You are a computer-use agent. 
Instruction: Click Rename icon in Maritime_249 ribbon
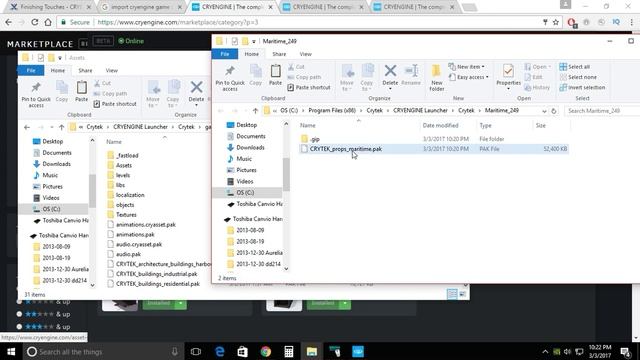click(x=411, y=75)
